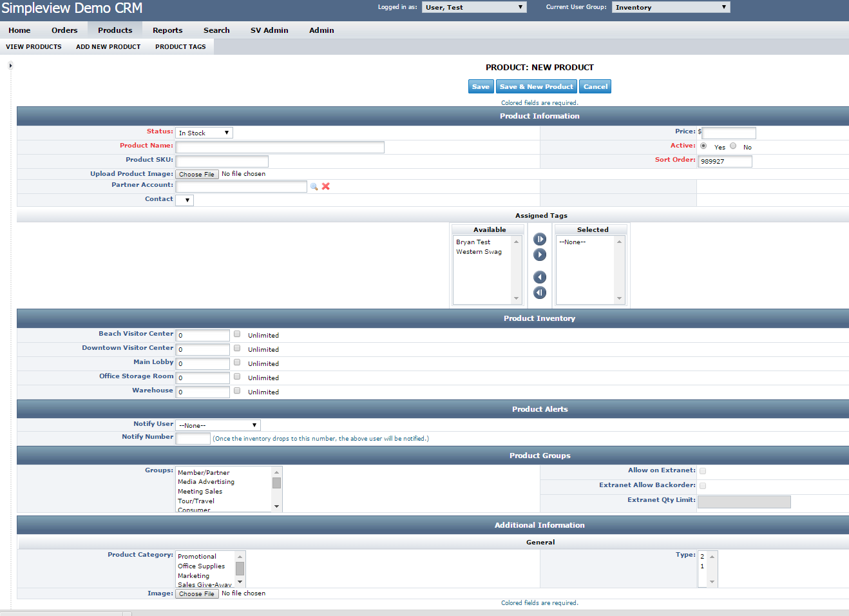Choose file for Additional Information Image

[197, 593]
